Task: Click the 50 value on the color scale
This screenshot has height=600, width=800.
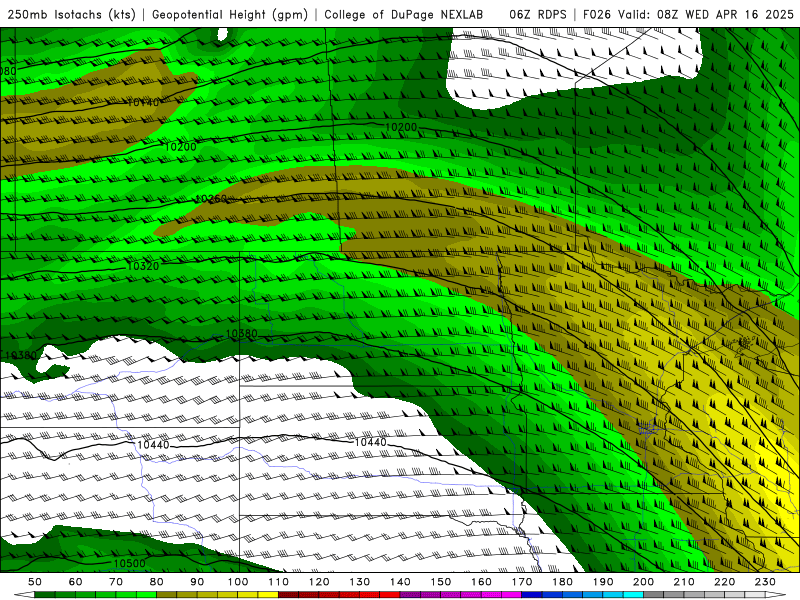Action: [35, 582]
